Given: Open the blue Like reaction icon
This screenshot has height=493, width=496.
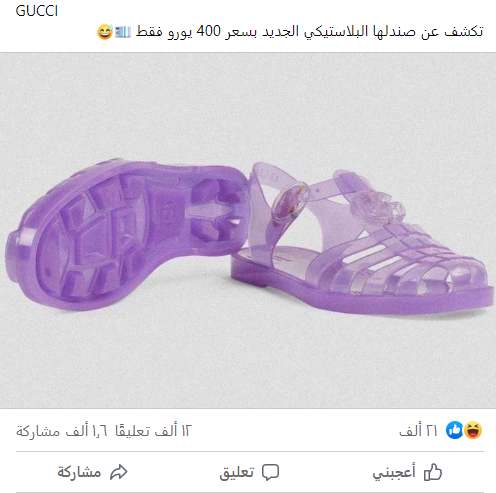Looking at the screenshot, I should 455,430.
